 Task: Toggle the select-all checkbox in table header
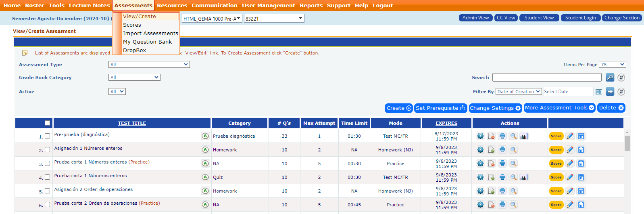click(x=48, y=123)
